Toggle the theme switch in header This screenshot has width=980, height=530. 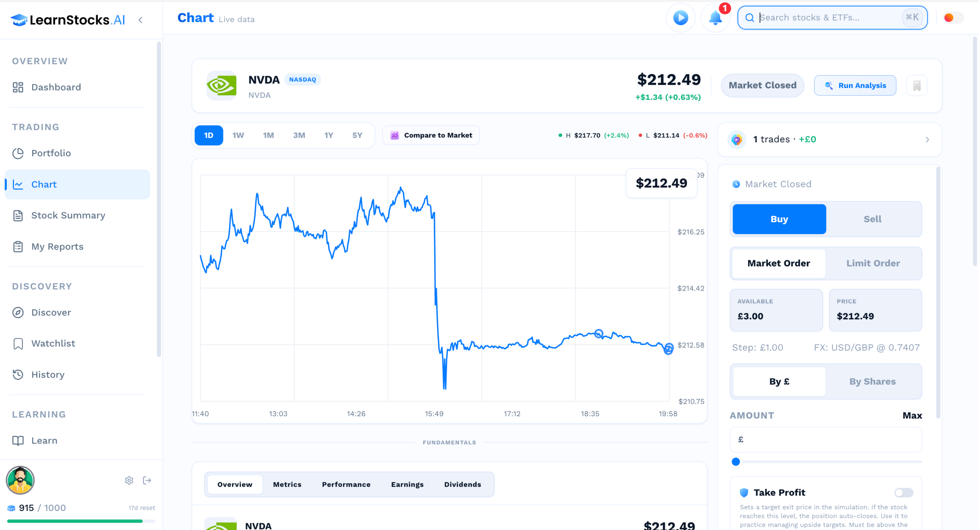pos(953,17)
